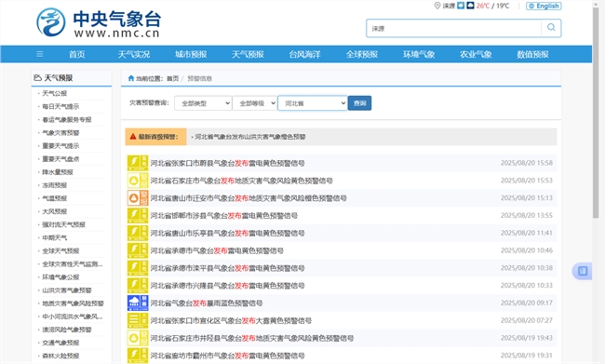Open 大风预报 in sidebar
The image size is (605, 364).
(54, 211)
